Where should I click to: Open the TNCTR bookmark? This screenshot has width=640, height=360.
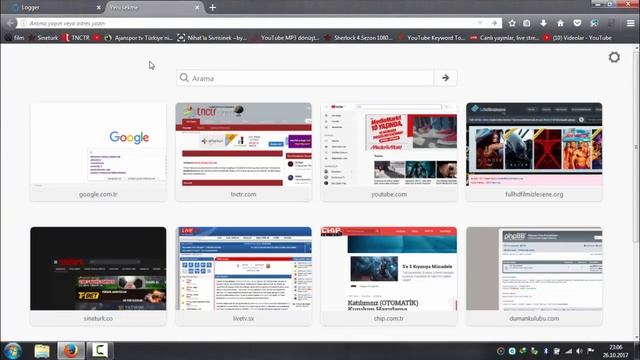76,38
